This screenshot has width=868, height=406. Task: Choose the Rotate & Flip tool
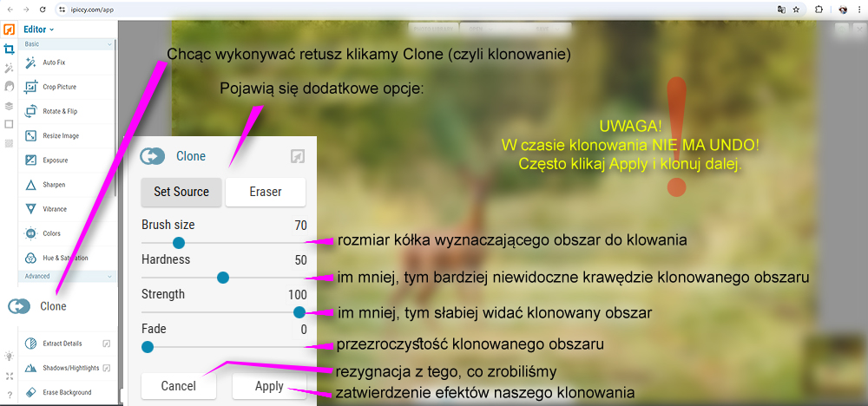point(59,111)
